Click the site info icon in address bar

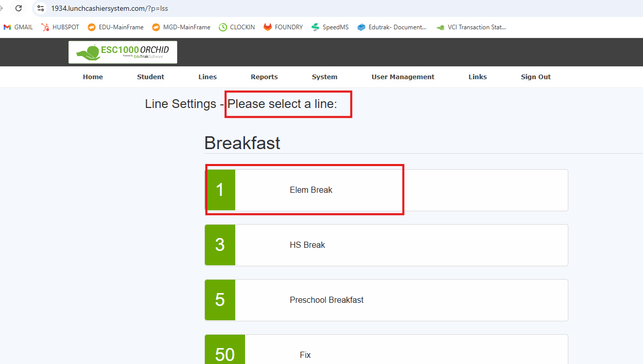click(41, 8)
